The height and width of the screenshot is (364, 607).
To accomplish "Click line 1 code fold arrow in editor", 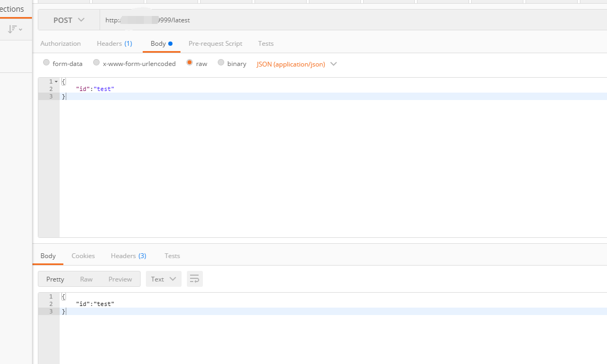I will [56, 81].
